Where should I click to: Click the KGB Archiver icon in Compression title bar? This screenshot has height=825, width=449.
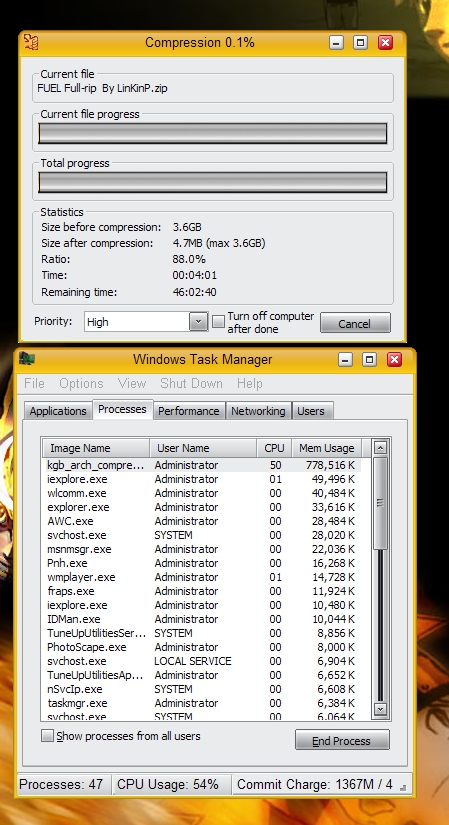[31, 42]
